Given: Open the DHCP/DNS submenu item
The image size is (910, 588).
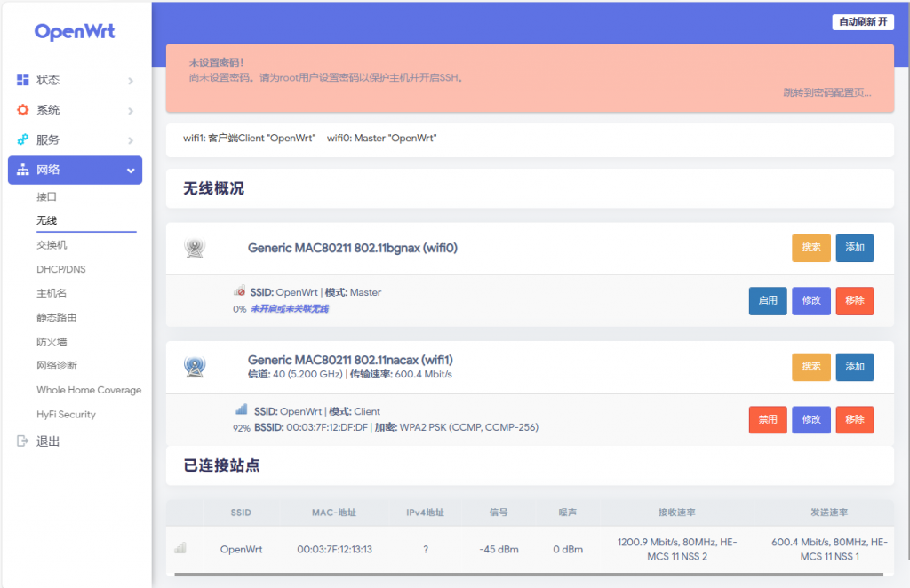Looking at the screenshot, I should coord(61,269).
